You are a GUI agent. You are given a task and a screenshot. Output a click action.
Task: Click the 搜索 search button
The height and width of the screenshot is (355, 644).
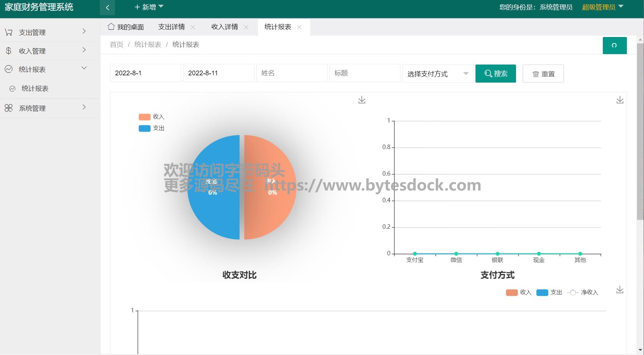coord(495,74)
